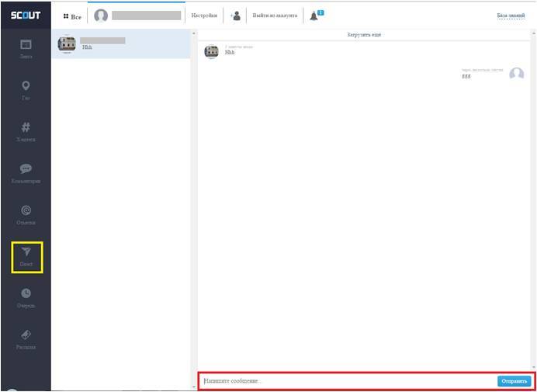
Task: Click the add user icon in header
Action: (236, 16)
